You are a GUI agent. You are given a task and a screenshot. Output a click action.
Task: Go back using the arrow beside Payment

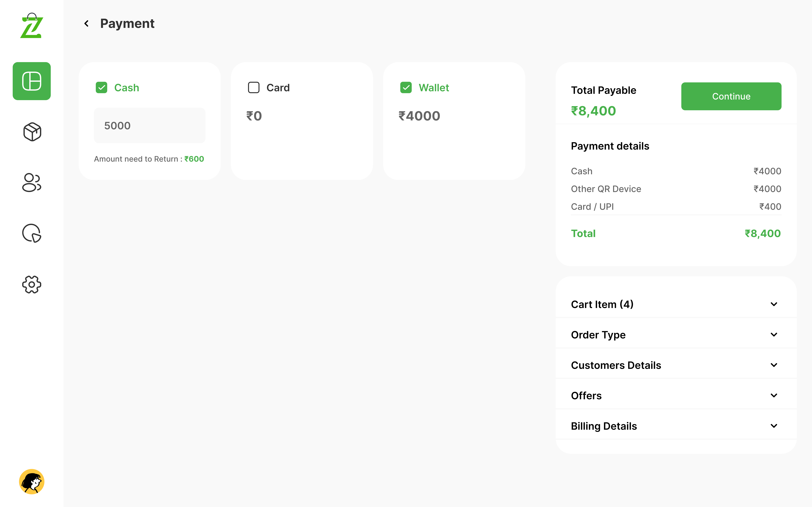(87, 23)
